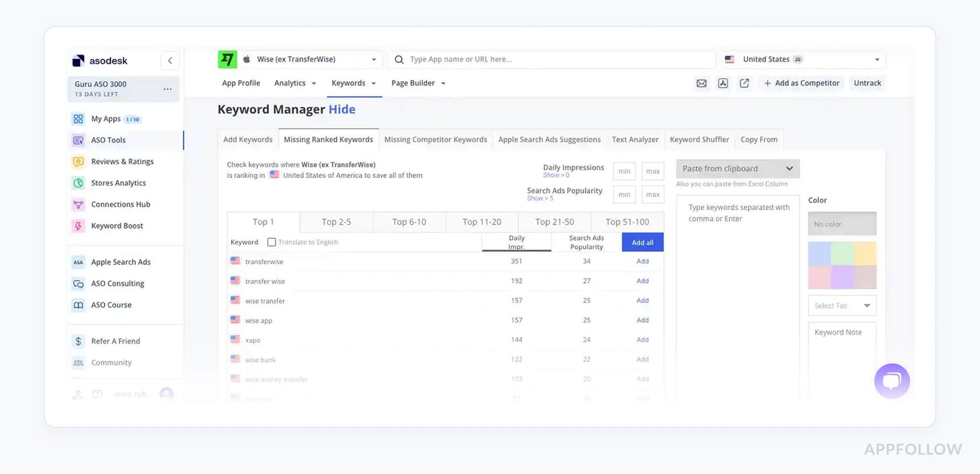Switch to the Missing Competitor Keywords tab
The height and width of the screenshot is (474, 980).
(435, 139)
